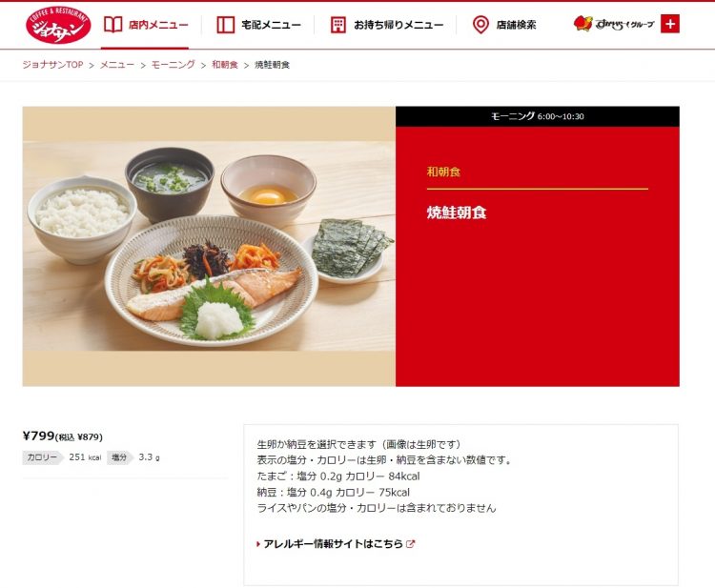
Task: Click the モーニング breadcrumb link
Action: pyautogui.click(x=174, y=65)
